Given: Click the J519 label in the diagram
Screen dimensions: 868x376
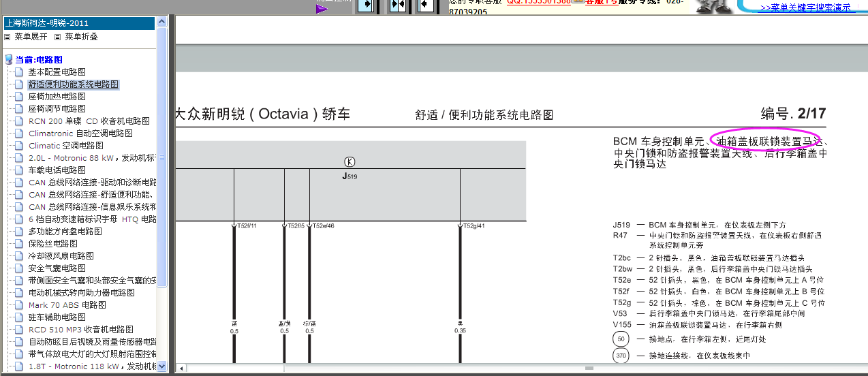Looking at the screenshot, I should (350, 176).
